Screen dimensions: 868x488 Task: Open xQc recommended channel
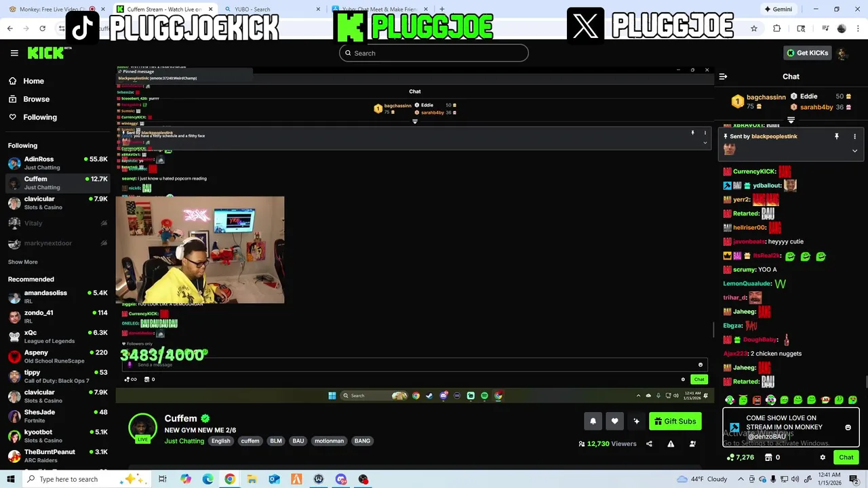click(x=58, y=337)
